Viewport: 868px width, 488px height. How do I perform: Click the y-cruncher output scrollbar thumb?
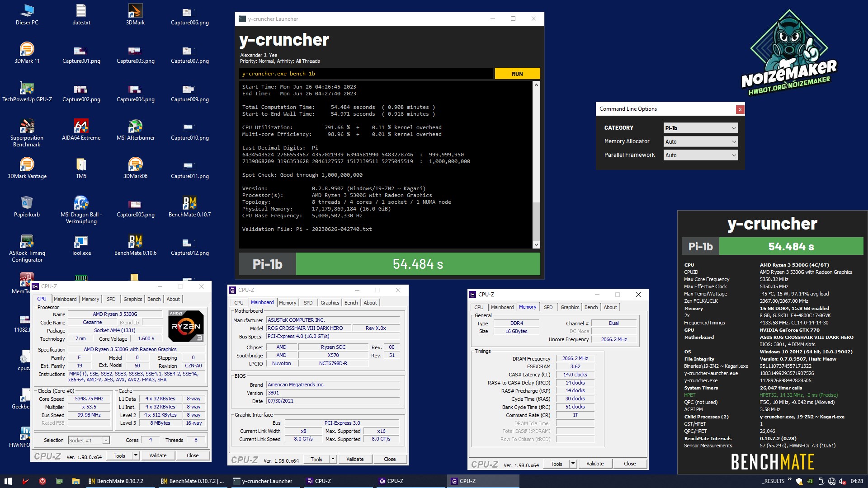[536, 221]
